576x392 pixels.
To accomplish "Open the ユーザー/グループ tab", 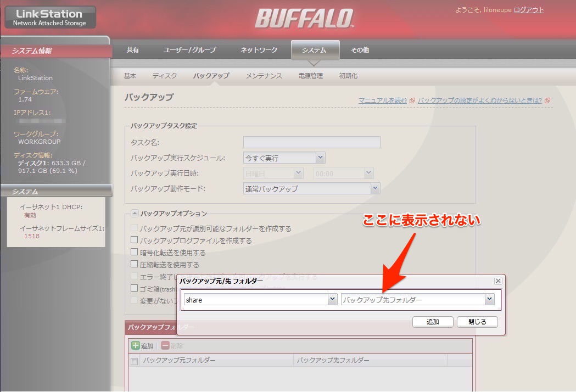I will point(189,50).
